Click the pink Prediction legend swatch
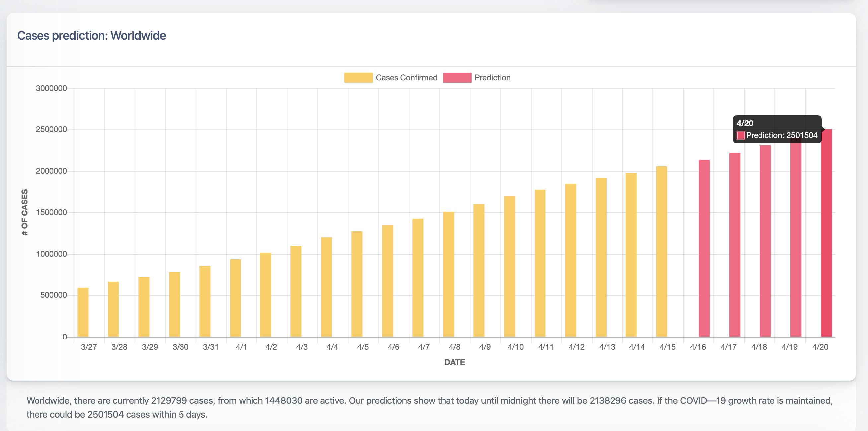This screenshot has height=431, width=868. point(457,78)
